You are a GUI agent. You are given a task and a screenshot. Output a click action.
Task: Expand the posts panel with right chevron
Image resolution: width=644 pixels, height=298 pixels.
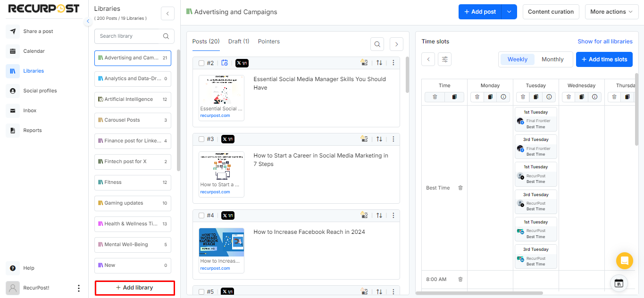(x=396, y=44)
